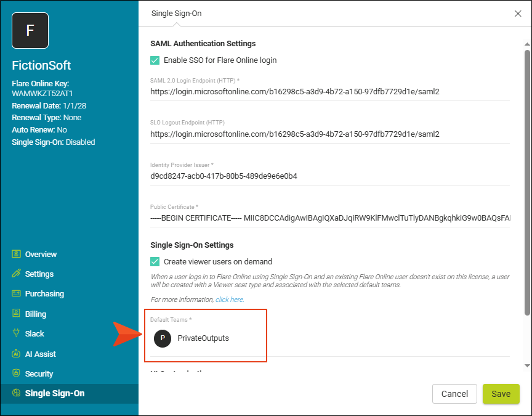Image resolution: width=532 pixels, height=416 pixels.
Task: Click the Security shield icon
Action: 16,373
